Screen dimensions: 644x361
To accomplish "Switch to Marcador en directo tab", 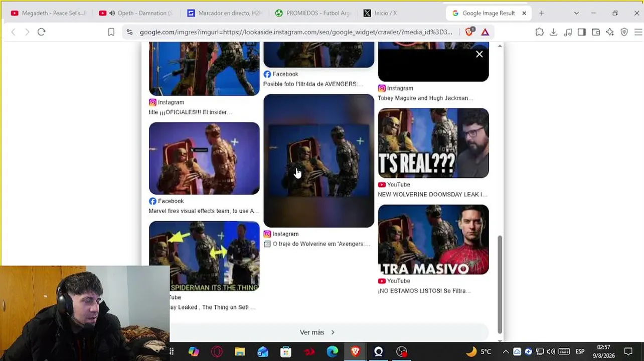I will tap(225, 13).
